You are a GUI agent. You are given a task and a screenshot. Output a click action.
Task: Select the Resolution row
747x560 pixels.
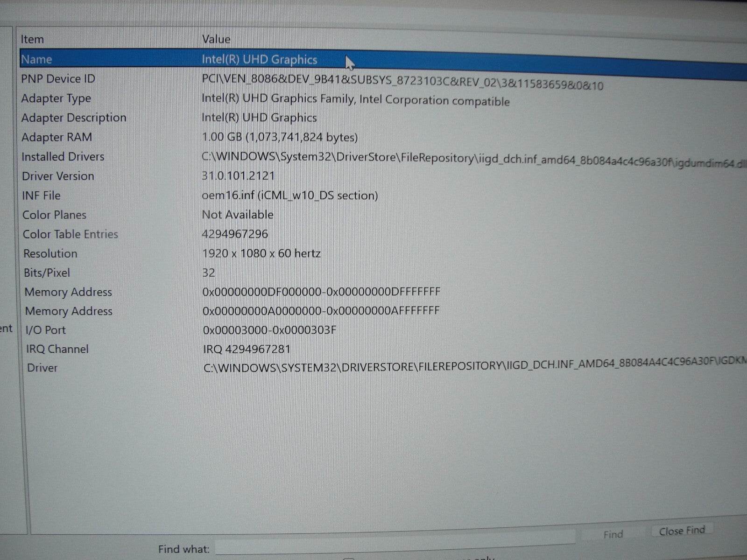point(187,253)
